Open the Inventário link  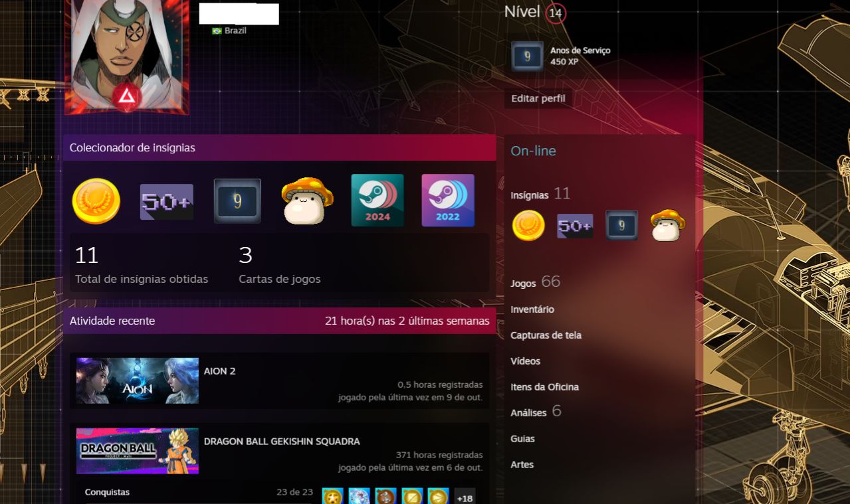click(532, 309)
